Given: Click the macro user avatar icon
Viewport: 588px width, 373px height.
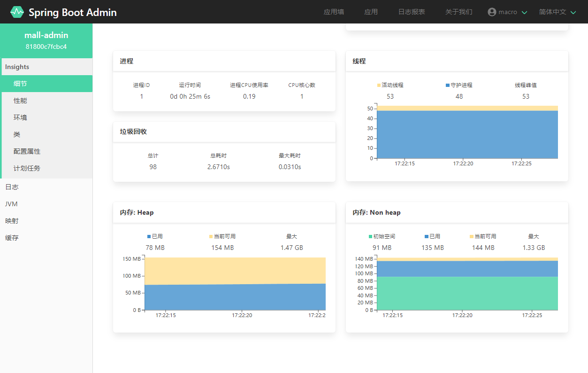Looking at the screenshot, I should 492,12.
